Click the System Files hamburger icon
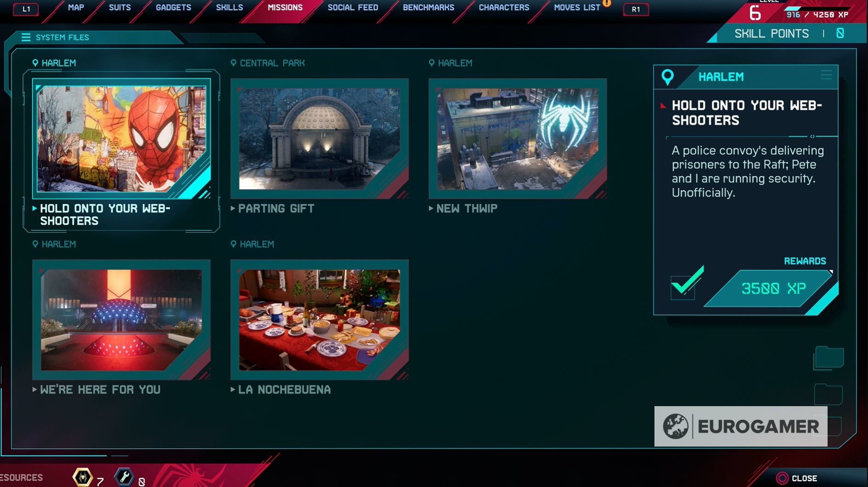 (26, 37)
